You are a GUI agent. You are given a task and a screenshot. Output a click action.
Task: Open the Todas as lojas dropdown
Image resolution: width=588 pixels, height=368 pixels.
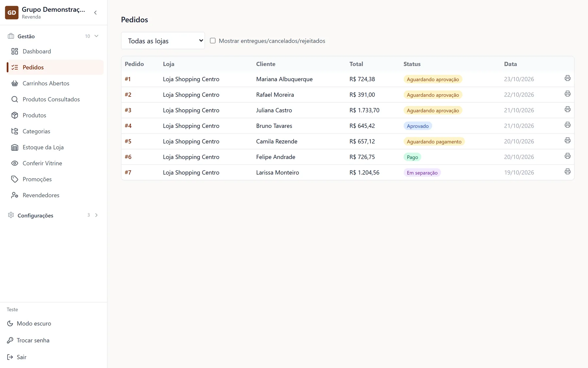(x=163, y=41)
